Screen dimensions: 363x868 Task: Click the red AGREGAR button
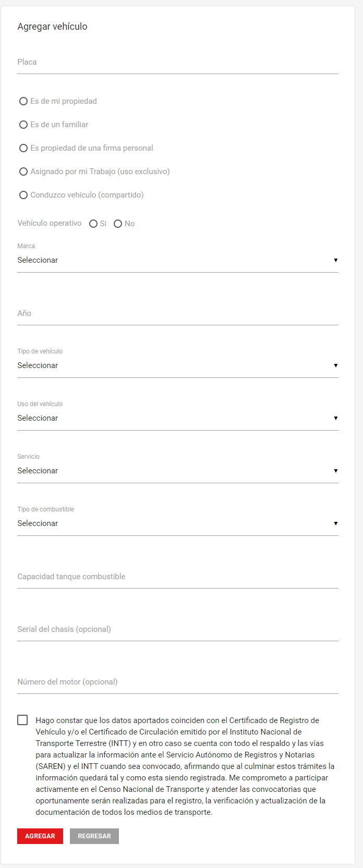pos(40,836)
